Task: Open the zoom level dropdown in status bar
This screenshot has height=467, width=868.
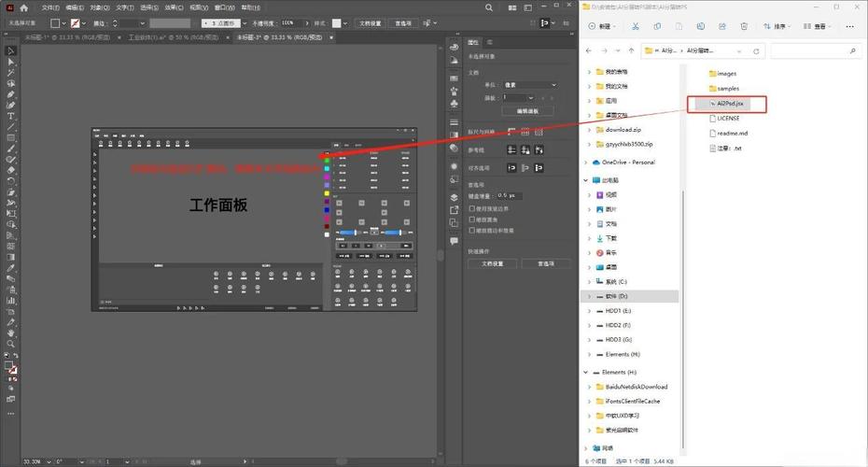Action: (49, 461)
